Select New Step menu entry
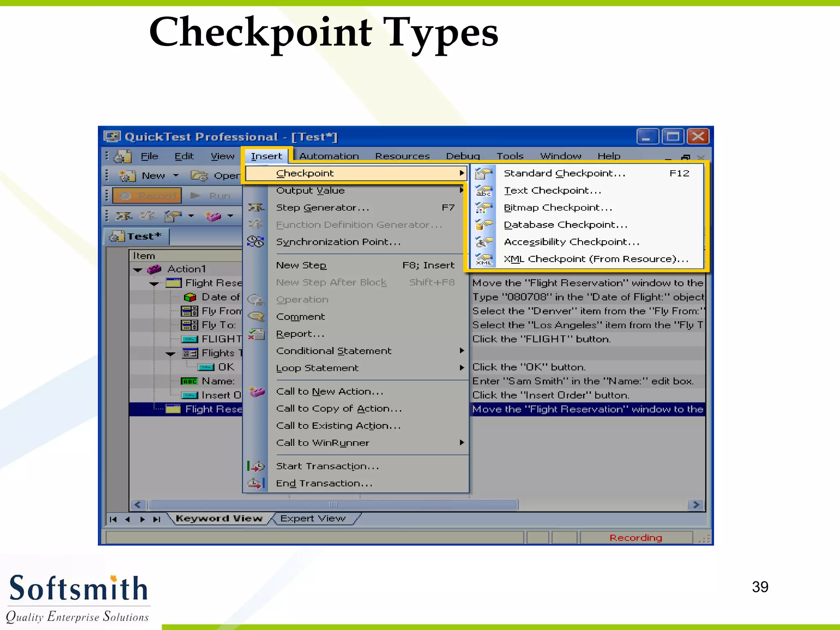This screenshot has height=630, width=840. coord(356,265)
